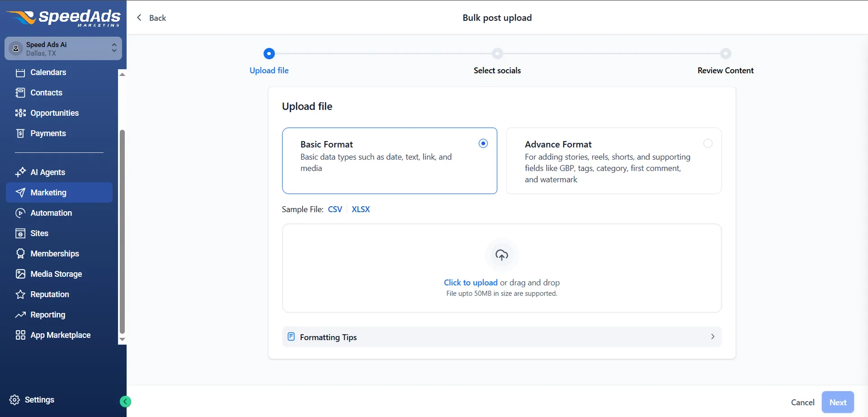The width and height of the screenshot is (868, 417).
Task: Click the Formatting Tips document icon
Action: (291, 336)
